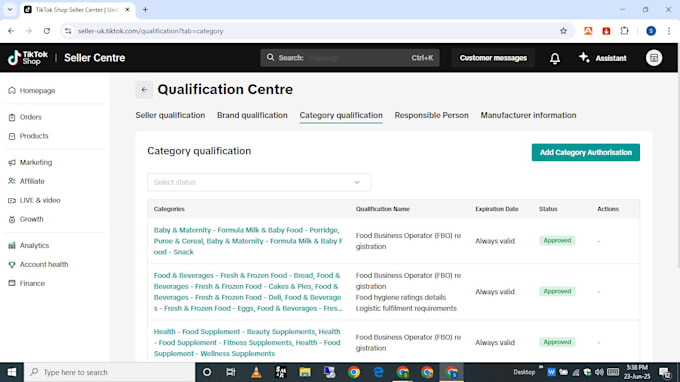Click the search magnifier icon
This screenshot has width=680, height=382.
click(x=271, y=58)
